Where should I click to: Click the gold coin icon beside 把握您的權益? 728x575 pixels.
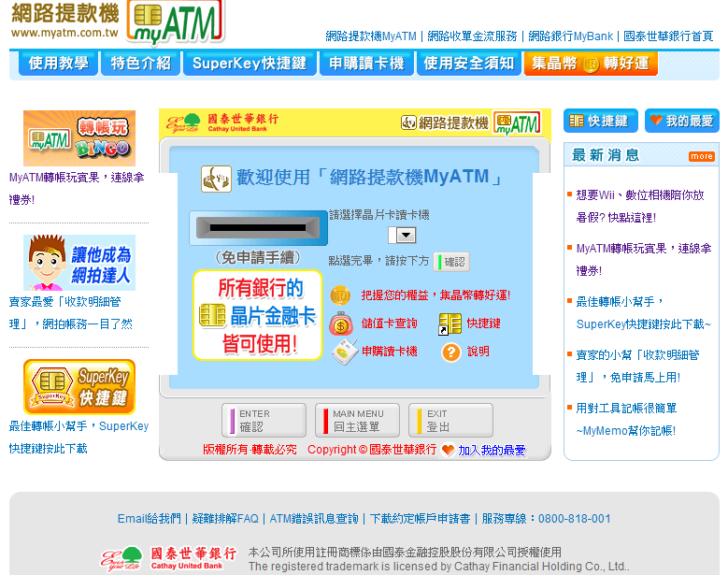click(340, 295)
